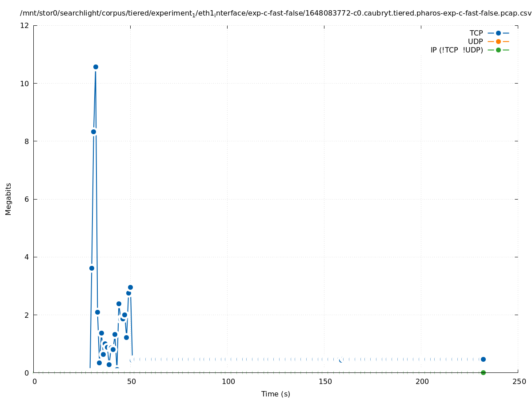Click the 100 tick label on the x-axis
The image size is (532, 400).
click(228, 381)
